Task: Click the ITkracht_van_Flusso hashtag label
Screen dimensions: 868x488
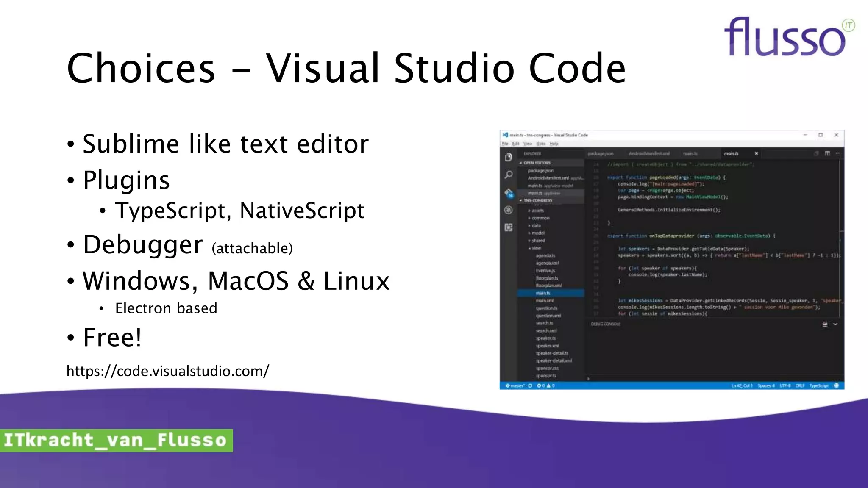Action: pos(116,440)
